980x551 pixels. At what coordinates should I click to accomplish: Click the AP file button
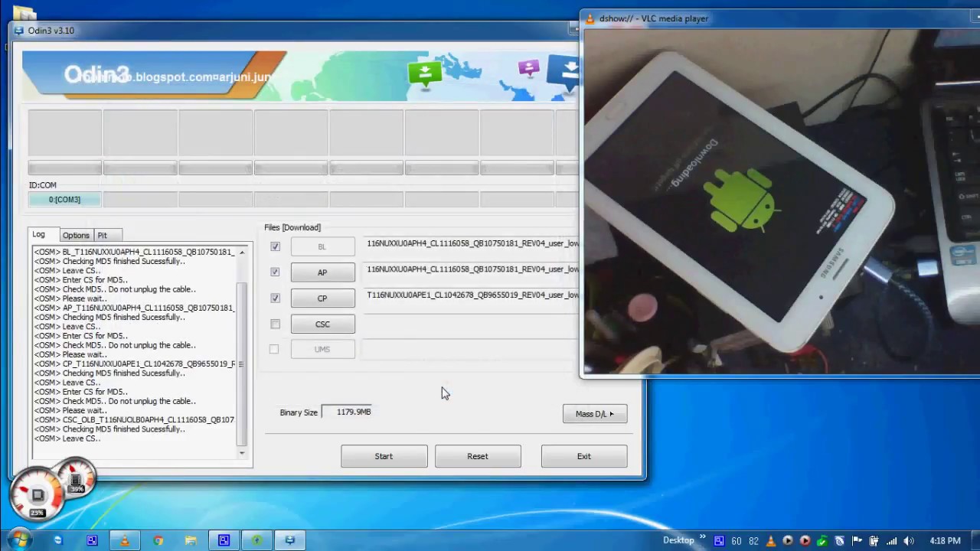click(x=322, y=272)
